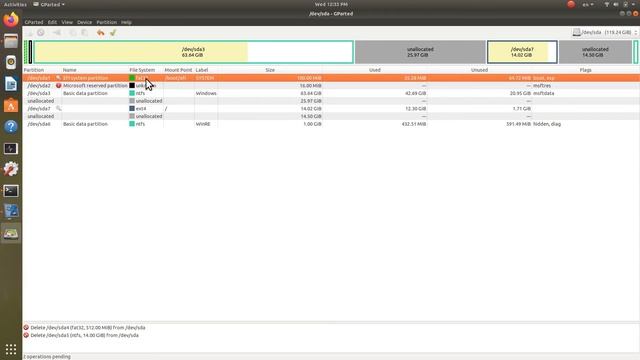Click the 25.97 GiB size cell
This screenshot has height=360, width=640.
click(311, 101)
